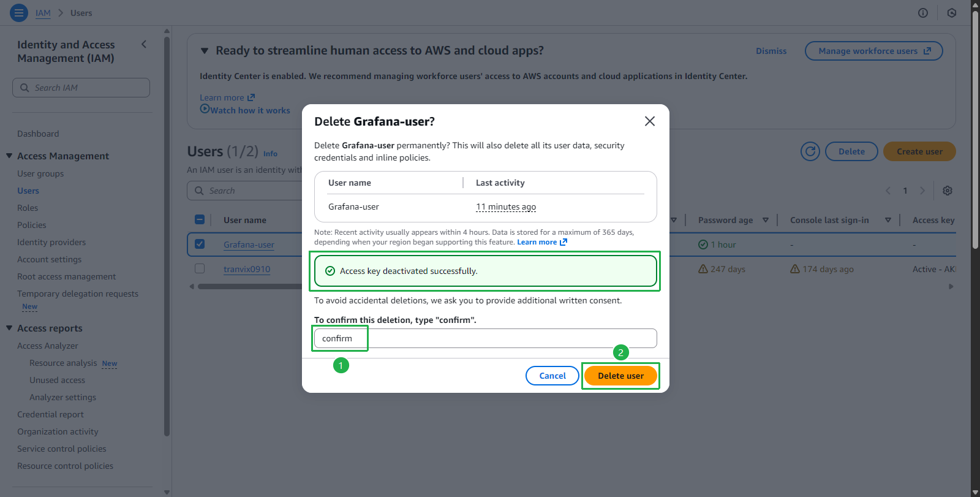Click the orange Delete user button
Image resolution: width=980 pixels, height=497 pixels.
620,376
